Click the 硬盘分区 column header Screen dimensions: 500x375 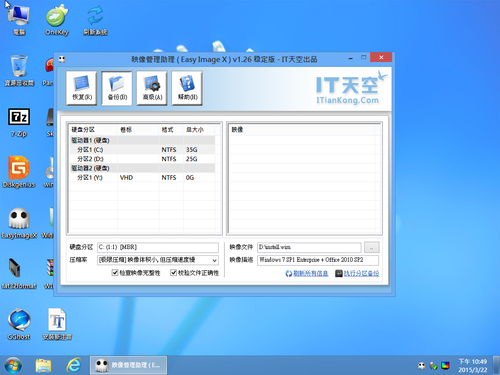93,130
